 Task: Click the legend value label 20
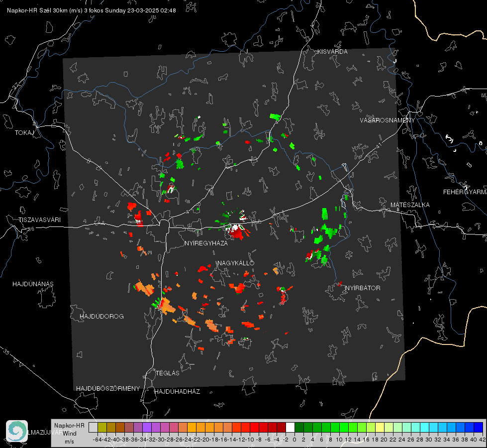384,440
